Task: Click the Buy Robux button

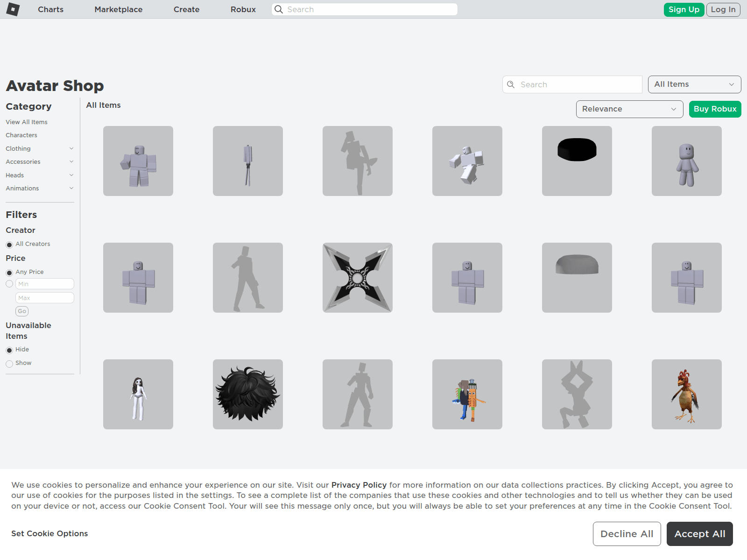Action: click(715, 109)
